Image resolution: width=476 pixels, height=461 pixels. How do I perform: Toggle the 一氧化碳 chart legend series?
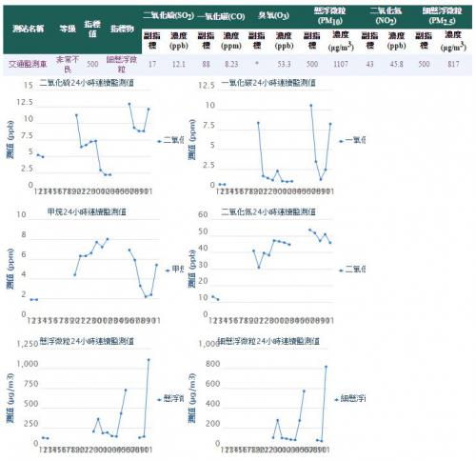click(x=352, y=140)
